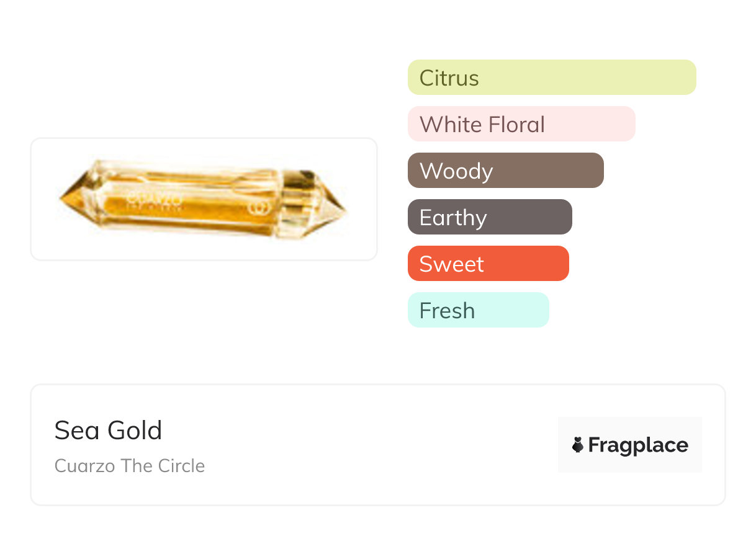Click the brand lettering printed on the bottle
The image size is (756, 536).
(x=155, y=199)
